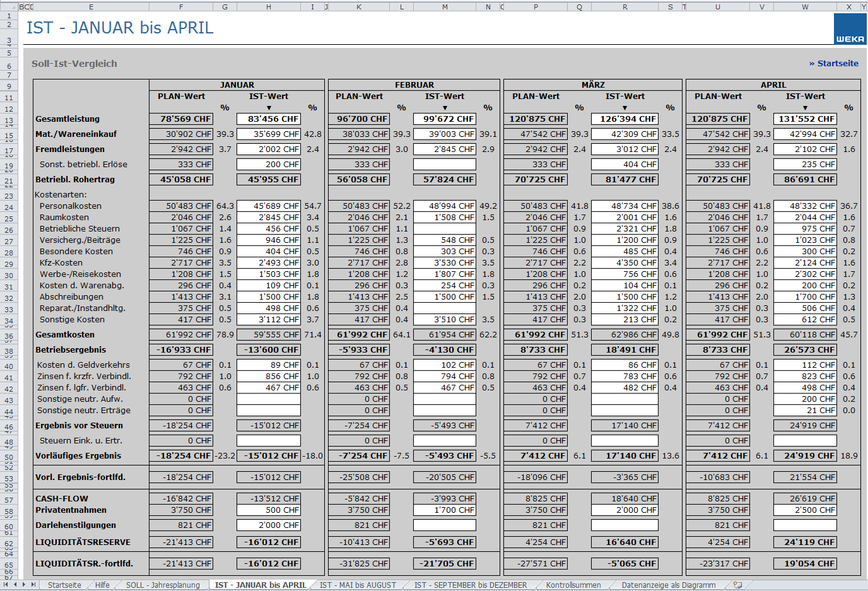Click the last sheet navigation arrow
The height and width of the screenshot is (591, 868).
coord(33,585)
